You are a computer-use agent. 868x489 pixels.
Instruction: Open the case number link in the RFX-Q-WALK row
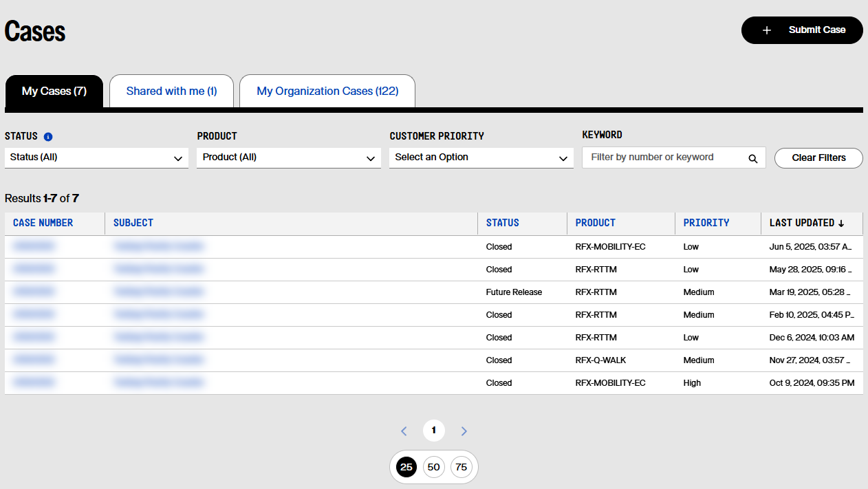pyautogui.click(x=34, y=360)
